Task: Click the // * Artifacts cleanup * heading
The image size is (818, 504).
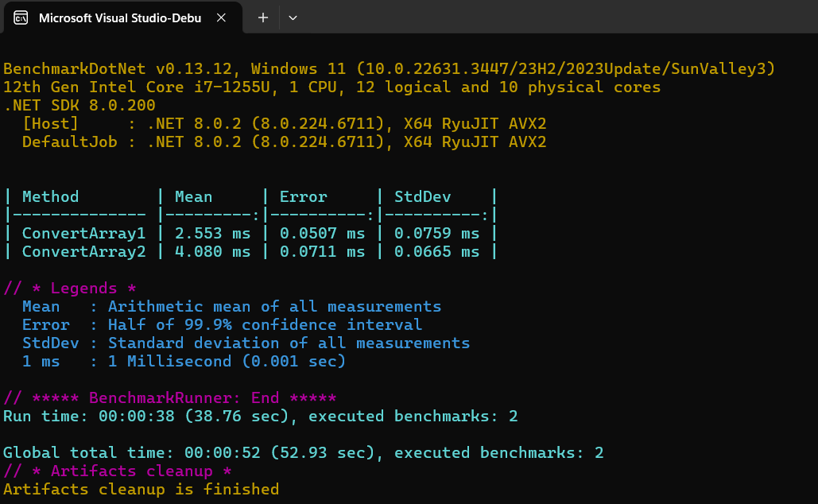Action: tap(118, 471)
